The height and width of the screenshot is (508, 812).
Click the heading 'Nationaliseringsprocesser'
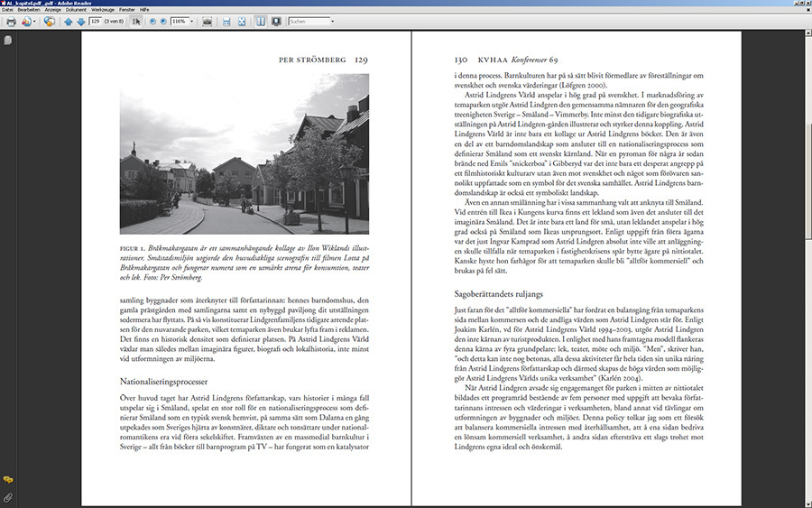[x=163, y=382]
